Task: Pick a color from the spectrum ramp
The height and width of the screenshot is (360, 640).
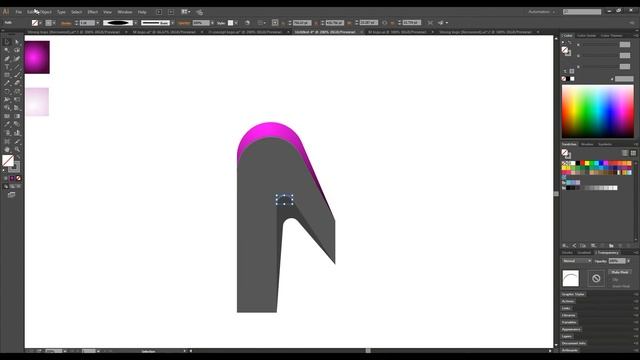Action: coord(598,111)
